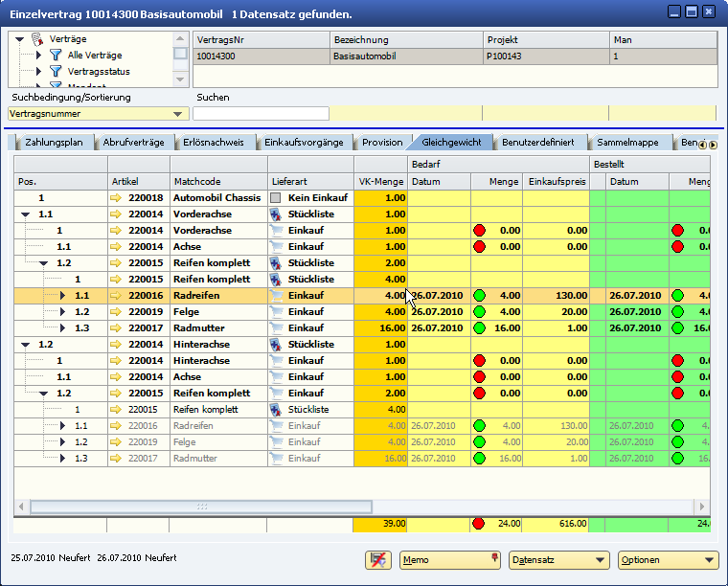Click the funnel icon beside Vertragsstatus

tap(55, 72)
